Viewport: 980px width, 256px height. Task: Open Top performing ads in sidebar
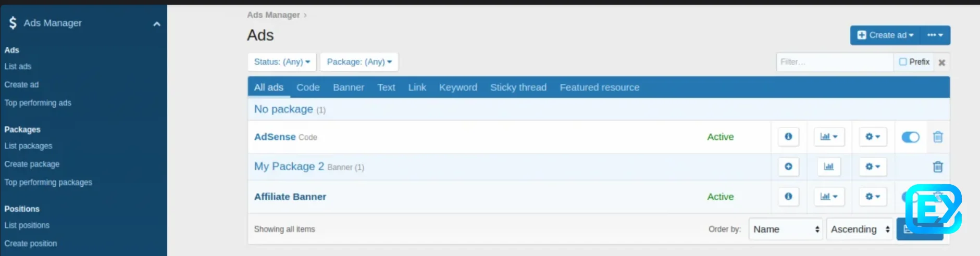(38, 103)
